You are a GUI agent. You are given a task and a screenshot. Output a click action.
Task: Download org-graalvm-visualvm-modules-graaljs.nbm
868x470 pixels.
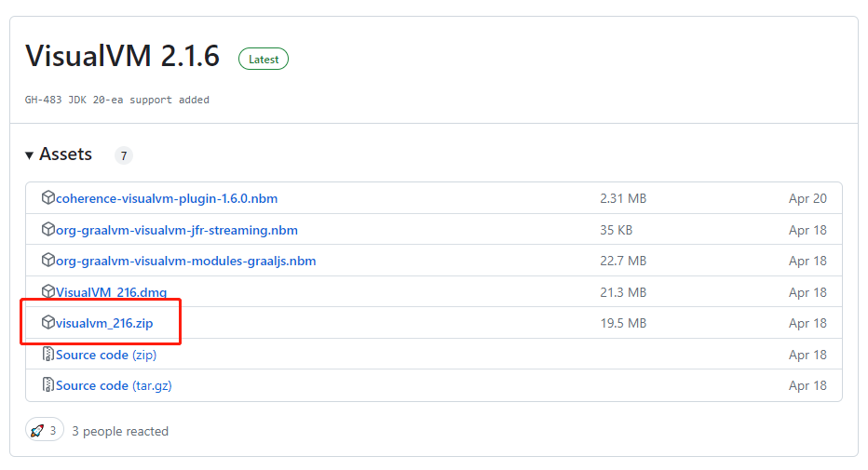pyautogui.click(x=186, y=261)
